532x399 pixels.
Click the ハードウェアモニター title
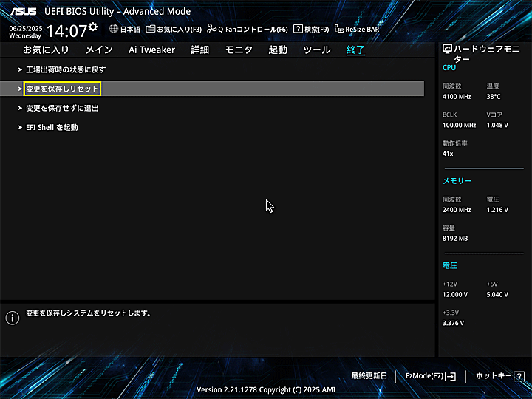click(486, 54)
